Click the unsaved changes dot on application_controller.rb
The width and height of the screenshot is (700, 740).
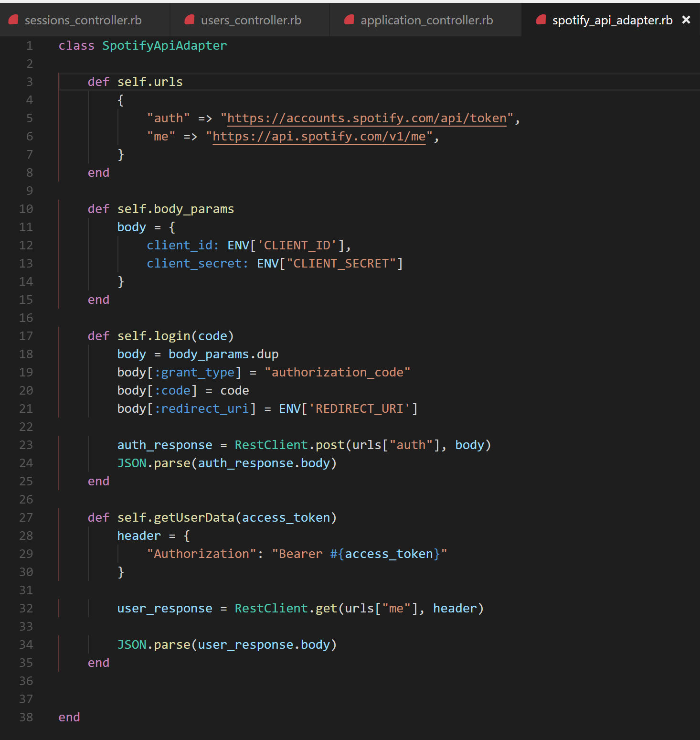click(x=349, y=20)
